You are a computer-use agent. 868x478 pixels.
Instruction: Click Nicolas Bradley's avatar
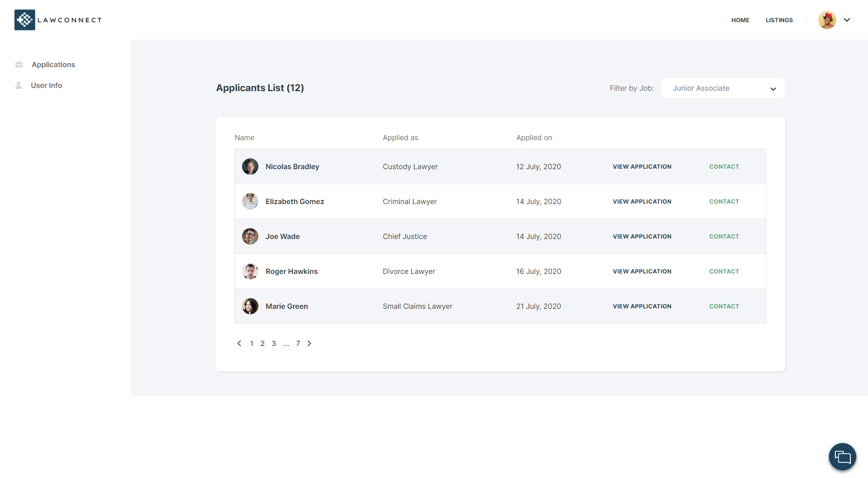pos(250,166)
